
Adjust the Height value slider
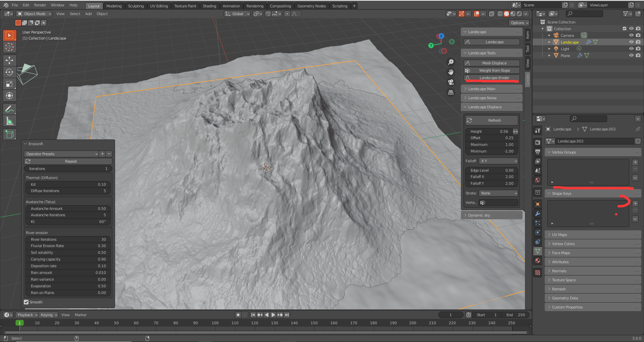coord(489,131)
